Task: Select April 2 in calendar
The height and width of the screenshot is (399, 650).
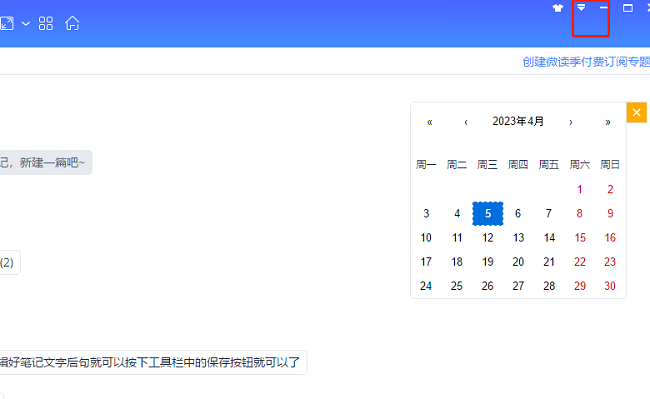Action: (610, 189)
